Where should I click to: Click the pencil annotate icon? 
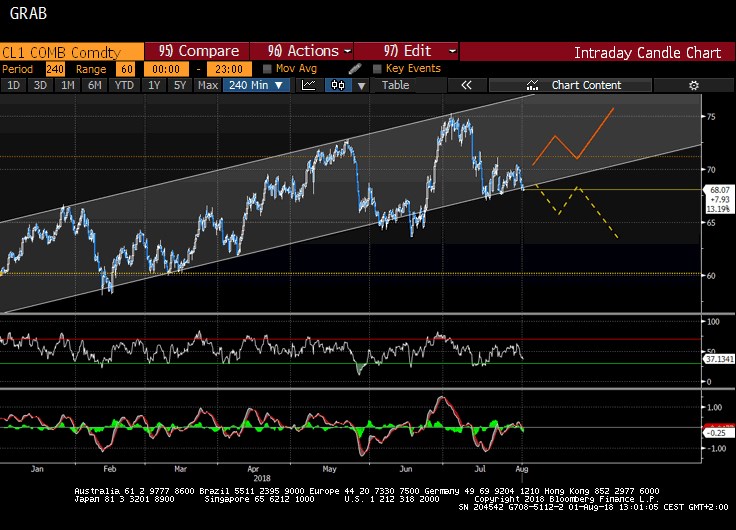pos(355,68)
